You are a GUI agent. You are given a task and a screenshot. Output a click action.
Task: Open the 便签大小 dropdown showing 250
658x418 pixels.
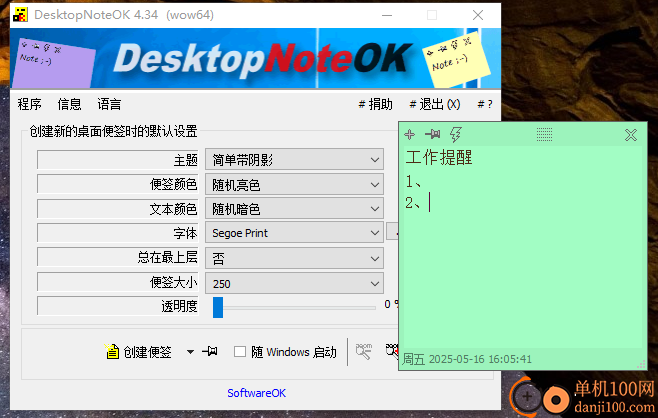[294, 284]
